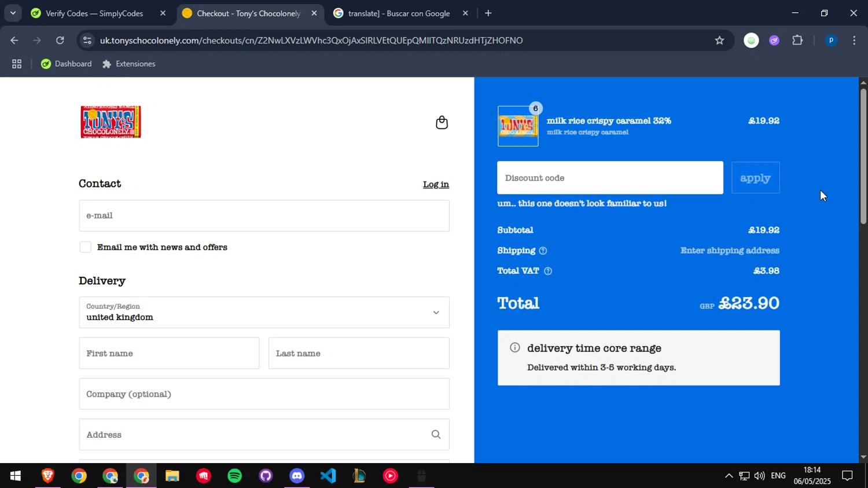
Task: Click the Enter shipping address text
Action: 730,251
